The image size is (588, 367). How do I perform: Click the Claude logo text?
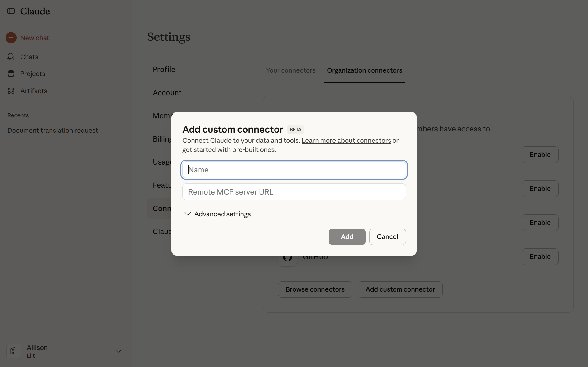[35, 11]
